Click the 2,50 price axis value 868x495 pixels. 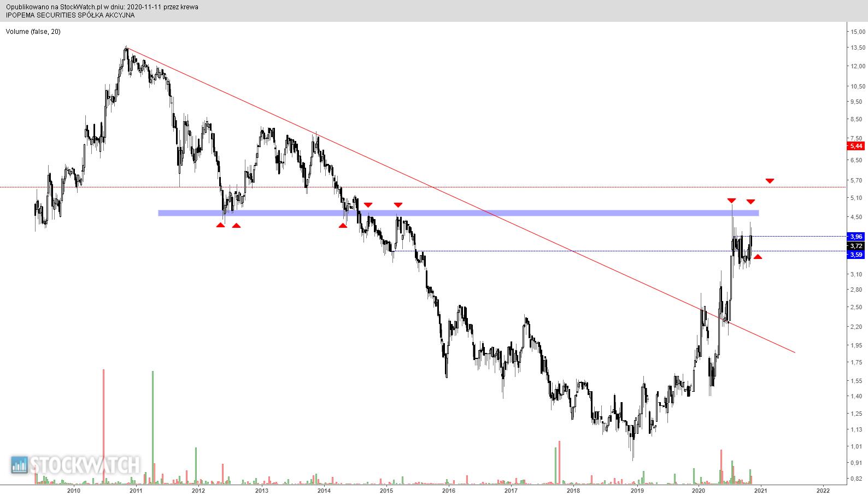tap(858, 307)
